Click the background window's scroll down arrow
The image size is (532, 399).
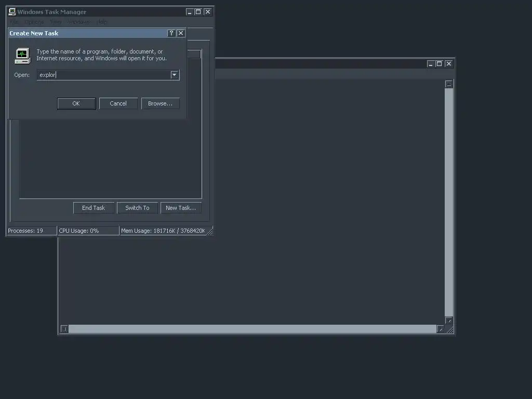[x=449, y=321]
